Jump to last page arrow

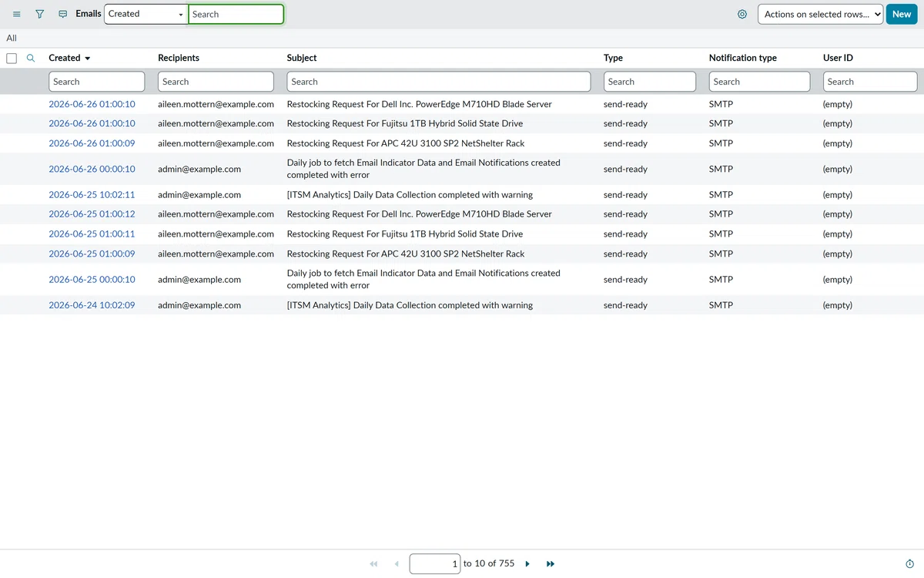tap(551, 564)
